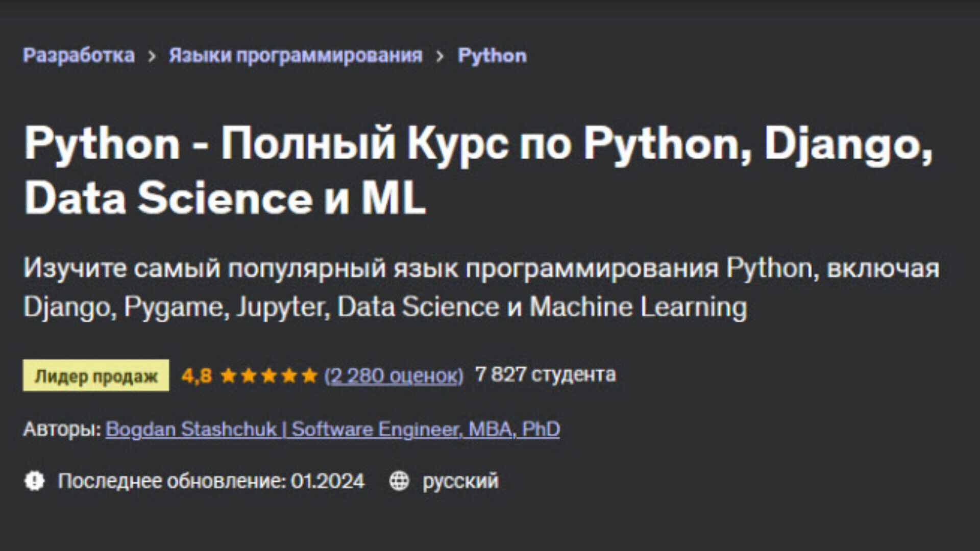
Task: Click chevron after Разработка breadcrumb
Action: click(152, 56)
